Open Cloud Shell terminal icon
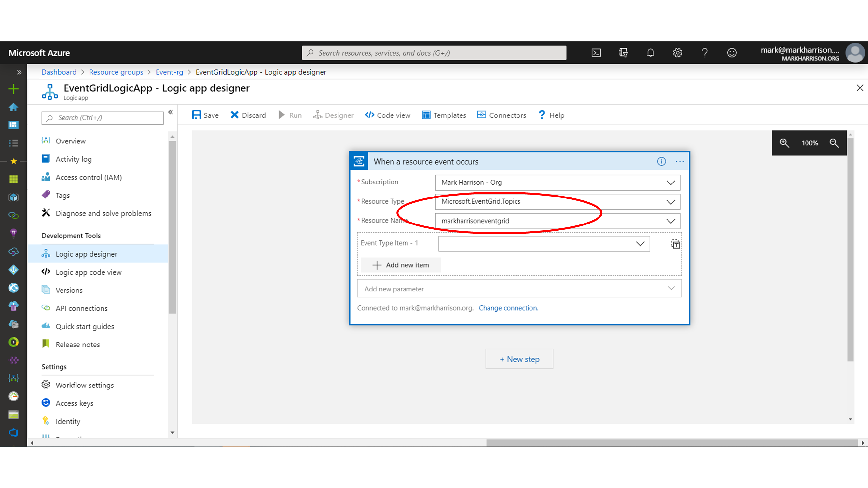Viewport: 868px width, 488px height. tap(596, 53)
